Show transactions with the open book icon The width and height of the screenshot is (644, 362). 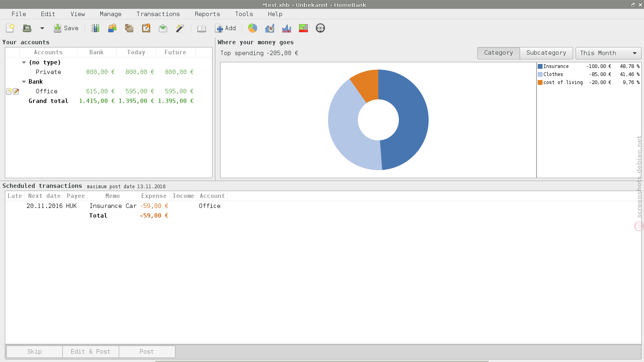pos(202,28)
